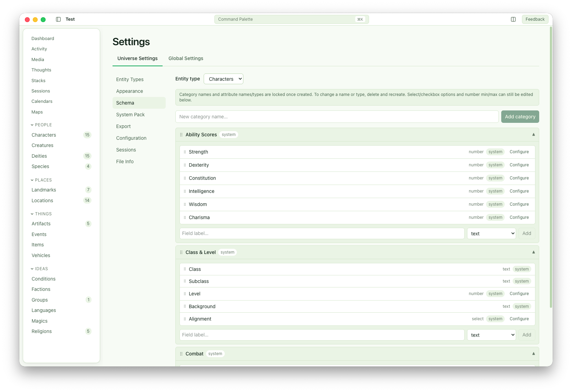Configure the Wisdom attribute

click(x=519, y=204)
